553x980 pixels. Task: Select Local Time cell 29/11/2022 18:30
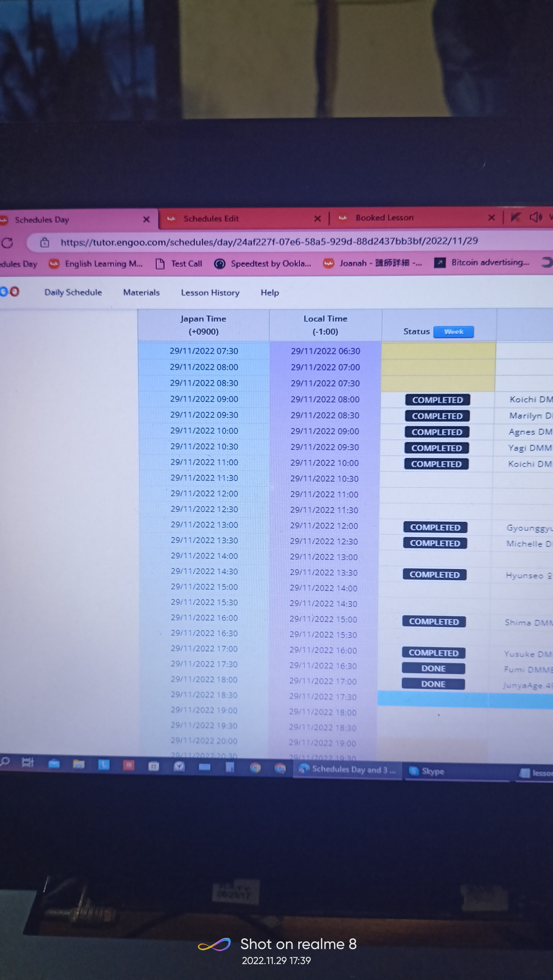pos(323,727)
